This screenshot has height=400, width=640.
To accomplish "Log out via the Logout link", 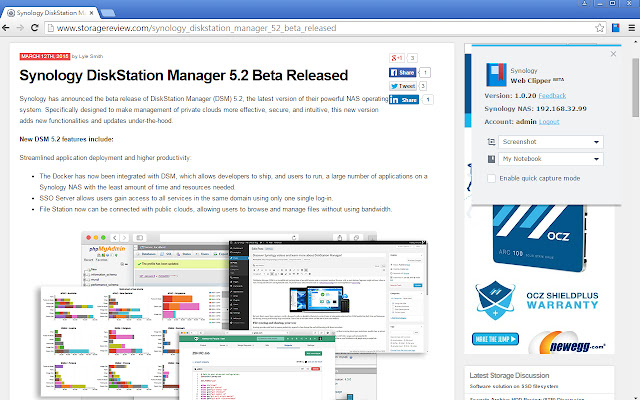I will (549, 120).
